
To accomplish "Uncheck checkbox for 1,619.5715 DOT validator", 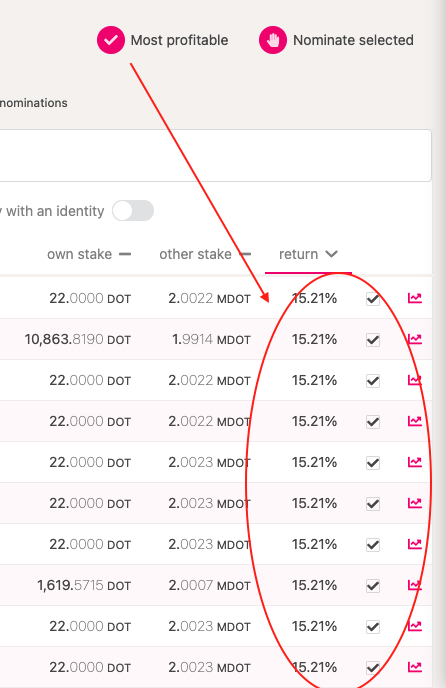I will [373, 586].
